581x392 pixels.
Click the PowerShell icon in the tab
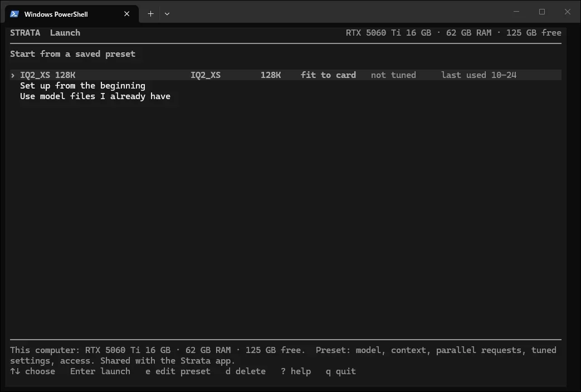pyautogui.click(x=14, y=14)
